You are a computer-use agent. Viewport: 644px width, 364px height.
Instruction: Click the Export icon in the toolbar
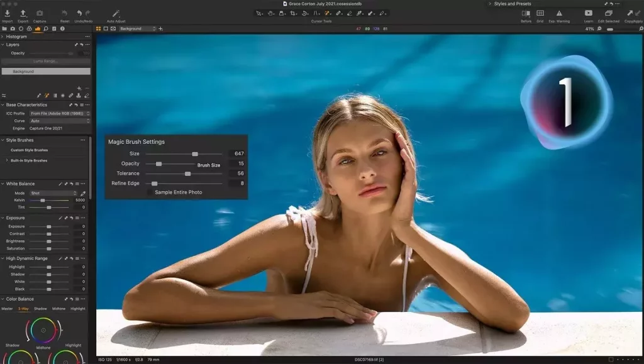[x=23, y=13]
